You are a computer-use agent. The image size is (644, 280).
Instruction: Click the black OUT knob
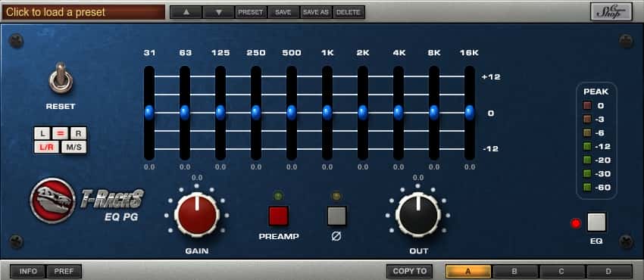[x=418, y=214]
